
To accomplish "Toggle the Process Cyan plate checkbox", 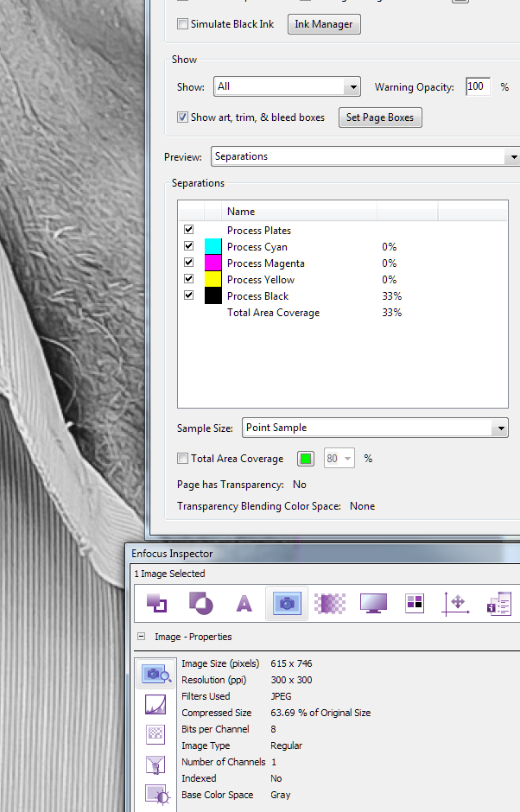I will (188, 247).
